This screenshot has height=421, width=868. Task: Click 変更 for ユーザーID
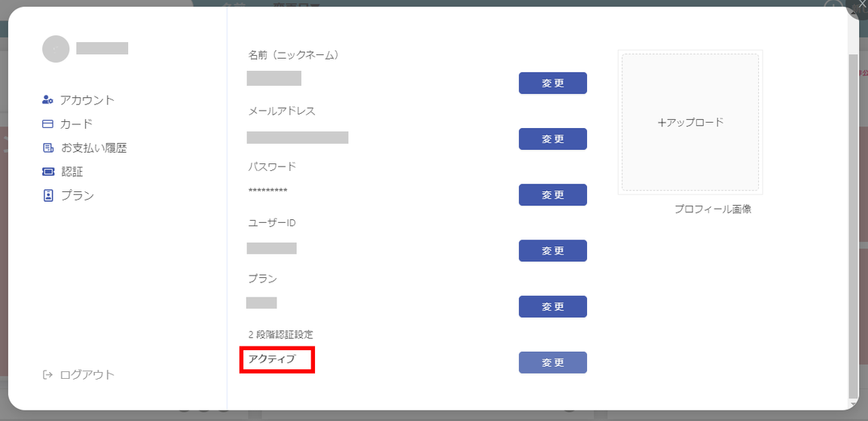pos(552,251)
